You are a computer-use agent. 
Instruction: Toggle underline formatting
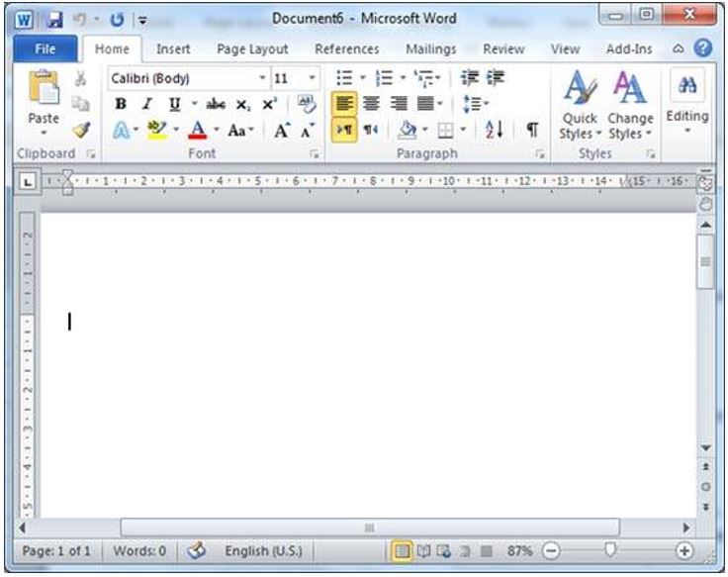pyautogui.click(x=174, y=104)
